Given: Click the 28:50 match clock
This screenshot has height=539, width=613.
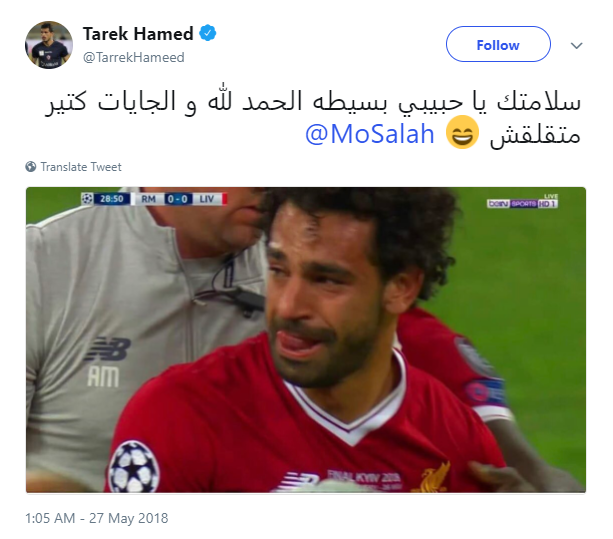Looking at the screenshot, I should (112, 199).
